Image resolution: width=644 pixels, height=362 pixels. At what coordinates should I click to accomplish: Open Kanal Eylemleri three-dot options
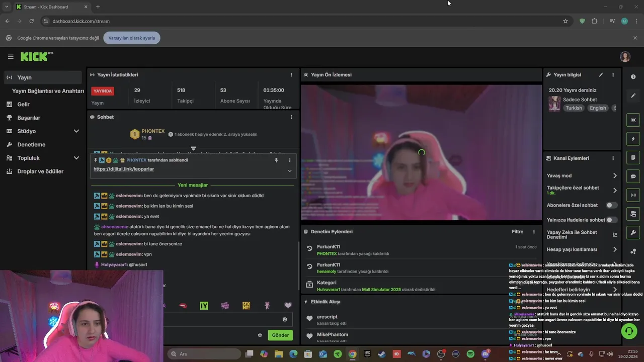tap(613, 158)
